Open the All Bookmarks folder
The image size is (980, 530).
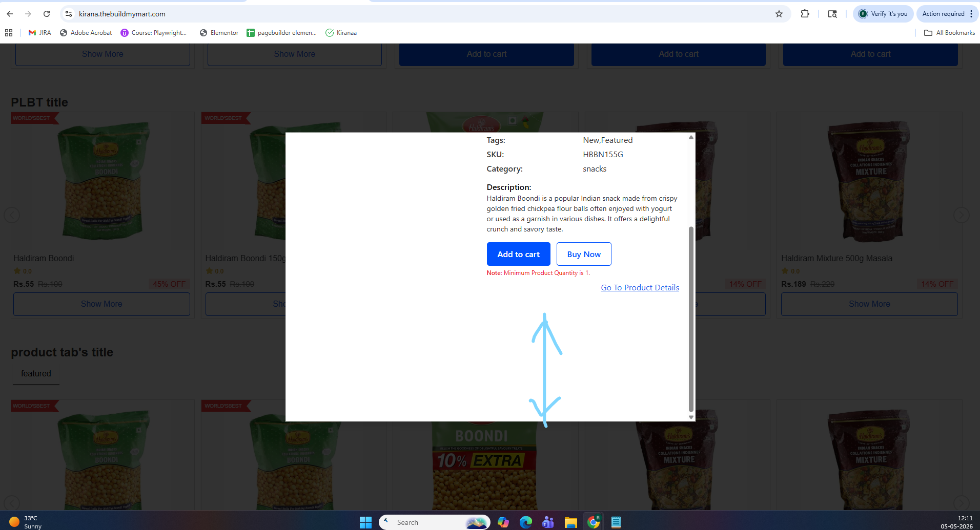[x=949, y=33]
